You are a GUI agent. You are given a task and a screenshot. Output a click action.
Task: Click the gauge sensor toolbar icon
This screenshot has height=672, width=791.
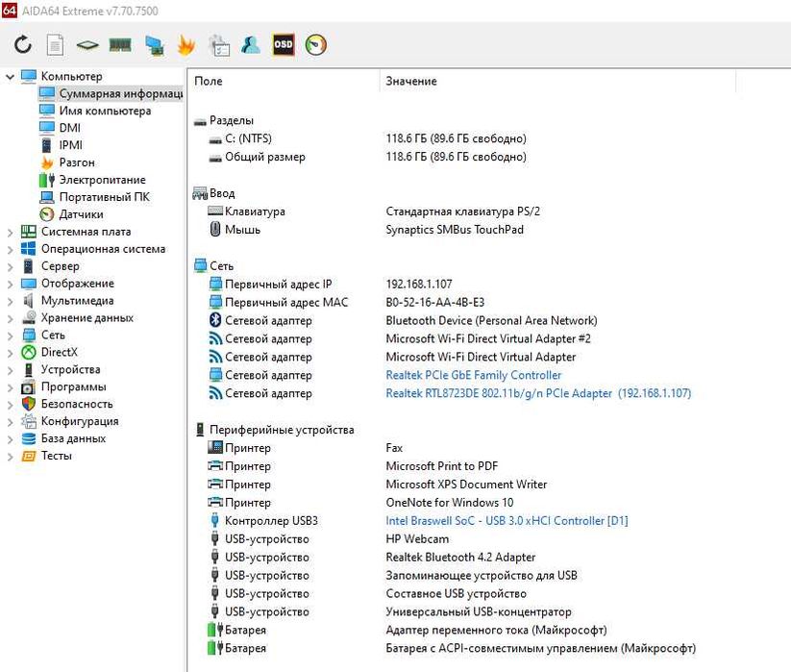tap(316, 45)
